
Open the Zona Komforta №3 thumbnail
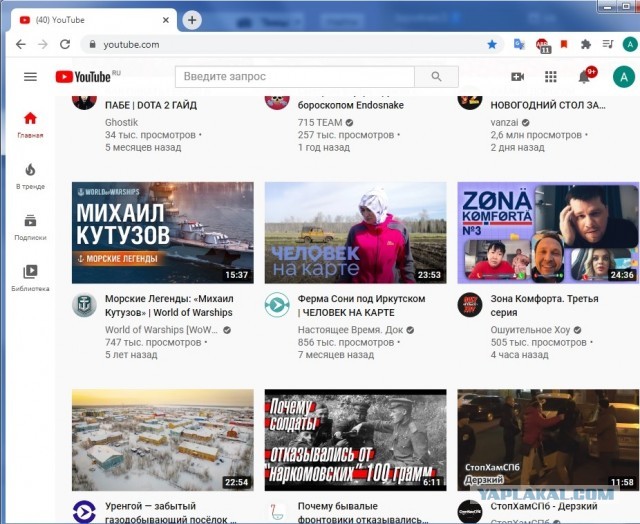[548, 233]
